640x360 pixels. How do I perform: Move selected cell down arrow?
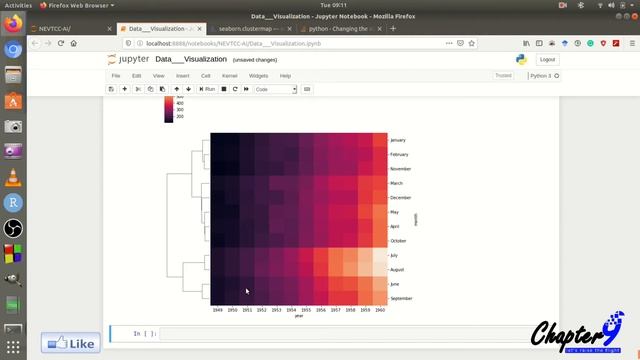[x=188, y=89]
